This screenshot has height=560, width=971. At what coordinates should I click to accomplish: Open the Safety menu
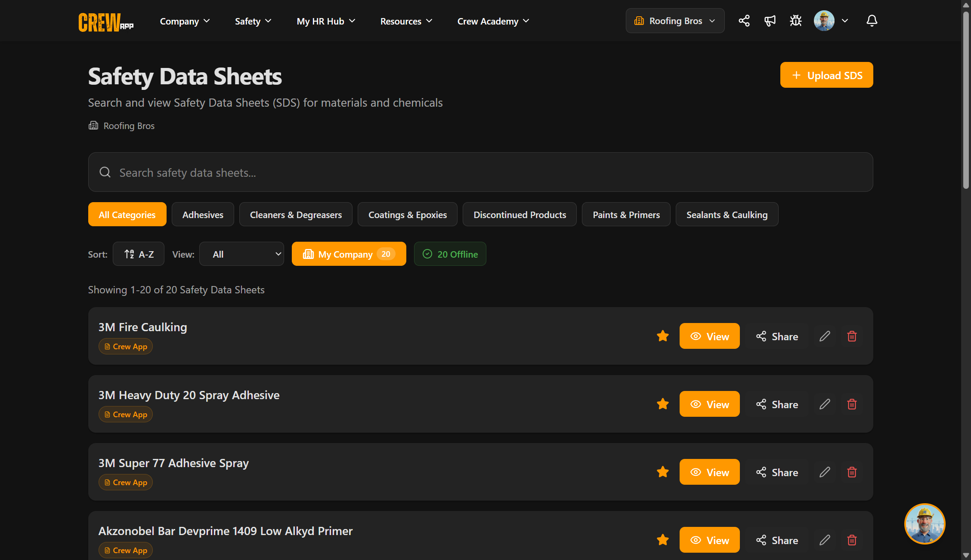(x=253, y=21)
